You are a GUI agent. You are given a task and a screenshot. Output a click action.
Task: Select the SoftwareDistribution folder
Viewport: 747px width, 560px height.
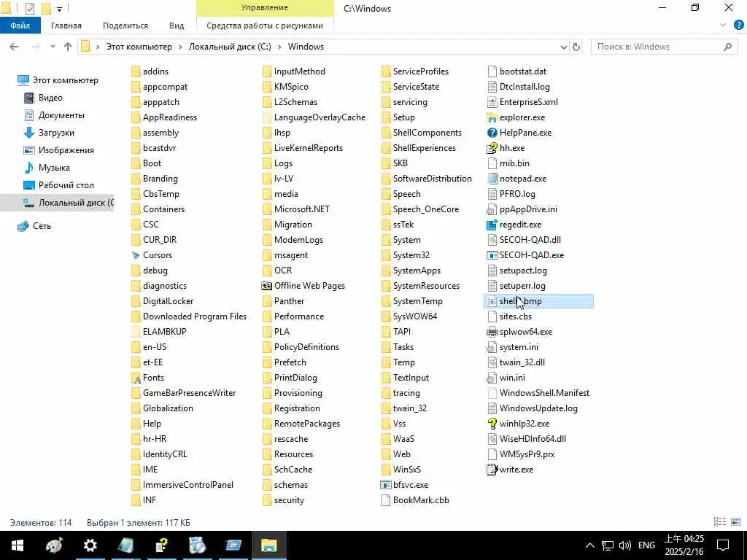426,179
